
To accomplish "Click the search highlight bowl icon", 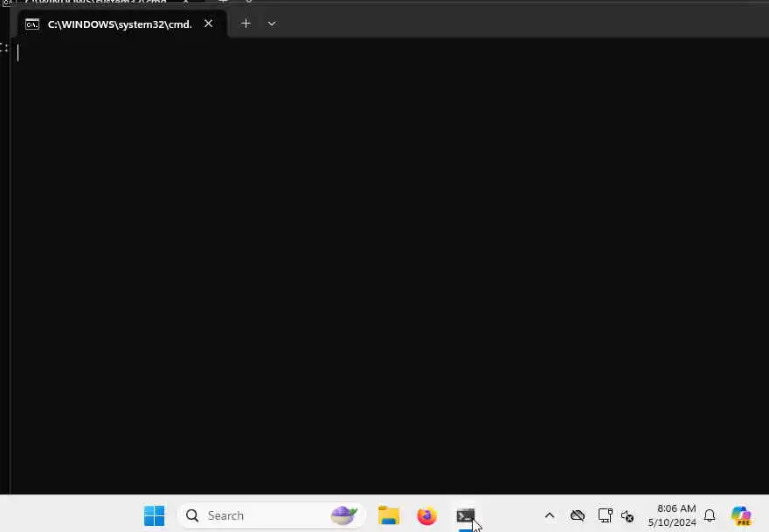I will tap(343, 515).
